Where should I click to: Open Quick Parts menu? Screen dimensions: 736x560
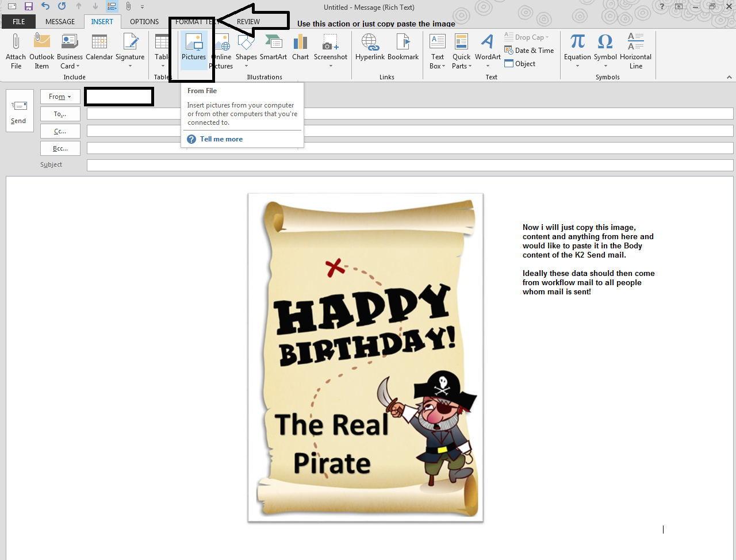461,51
